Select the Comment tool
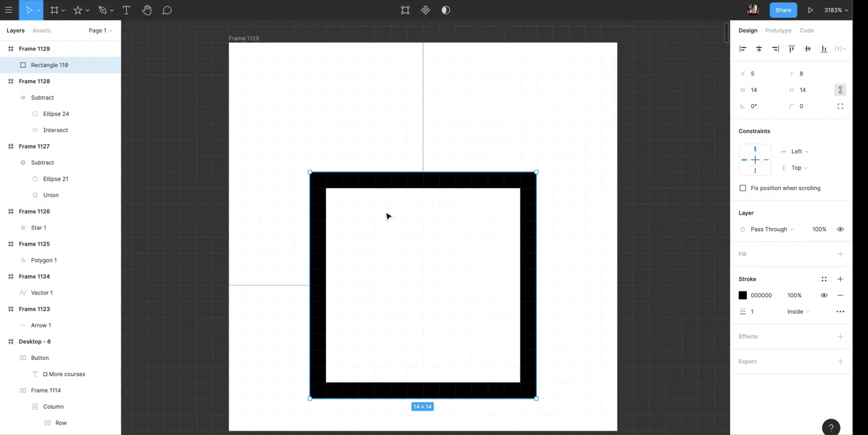 [x=167, y=10]
